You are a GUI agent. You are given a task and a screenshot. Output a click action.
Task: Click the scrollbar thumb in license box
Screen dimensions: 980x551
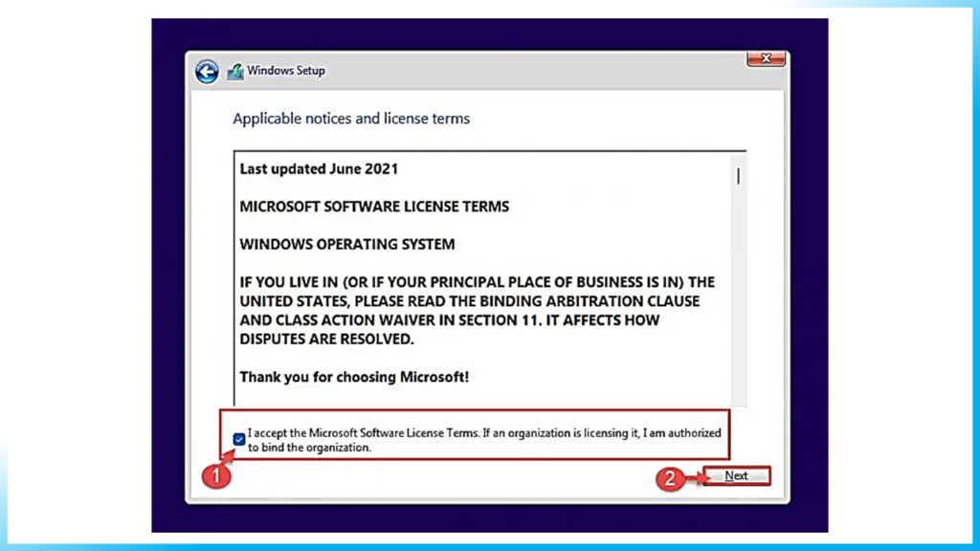click(x=738, y=176)
